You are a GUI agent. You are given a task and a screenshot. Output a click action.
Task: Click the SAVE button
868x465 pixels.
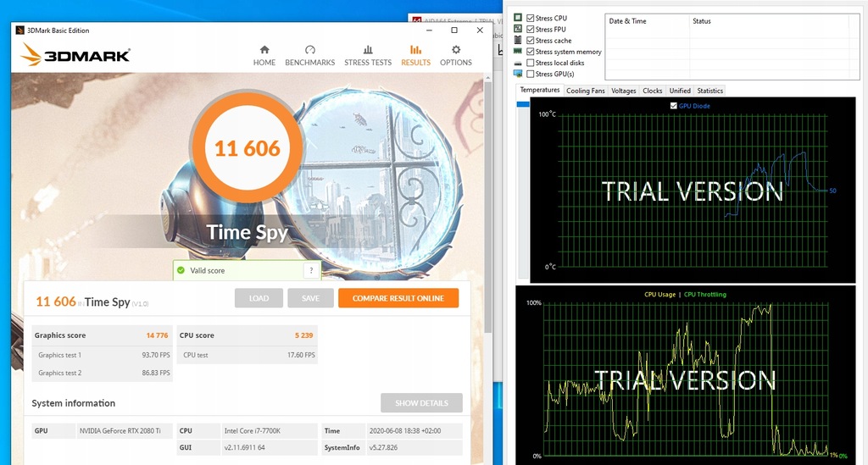pos(310,298)
